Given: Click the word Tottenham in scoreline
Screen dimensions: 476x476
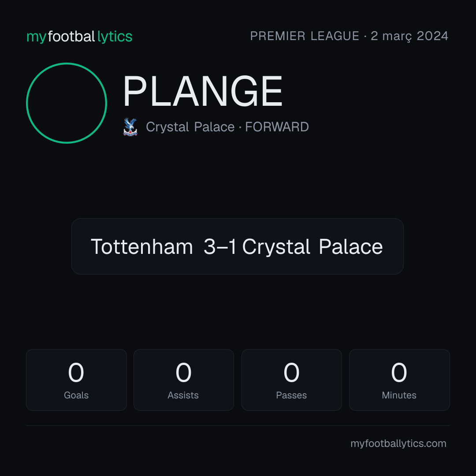Looking at the screenshot, I should (142, 246).
